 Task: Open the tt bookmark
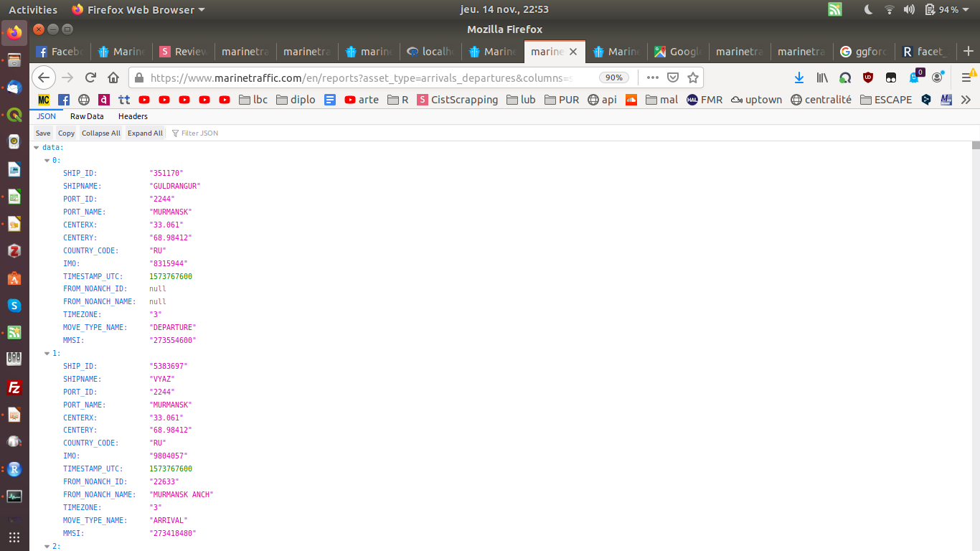(124, 100)
